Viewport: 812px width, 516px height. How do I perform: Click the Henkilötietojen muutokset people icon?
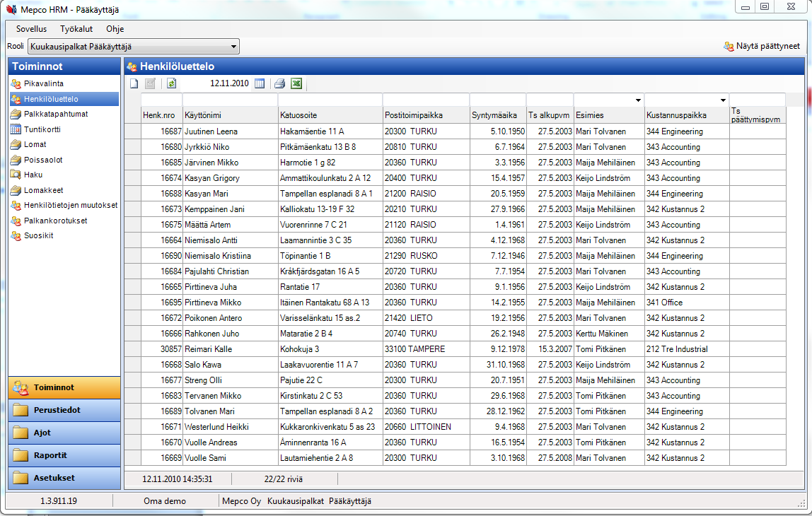pyautogui.click(x=16, y=206)
